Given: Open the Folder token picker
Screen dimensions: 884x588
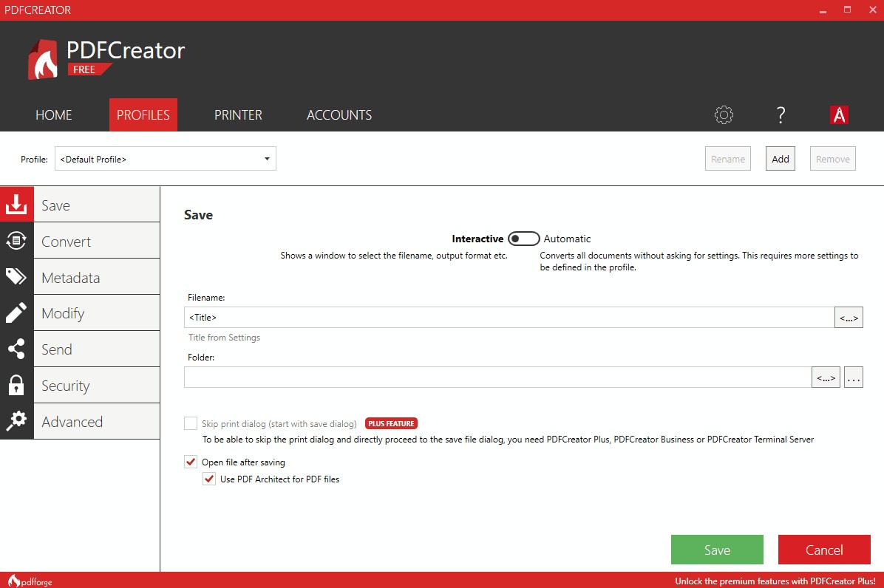Looking at the screenshot, I should click(826, 377).
